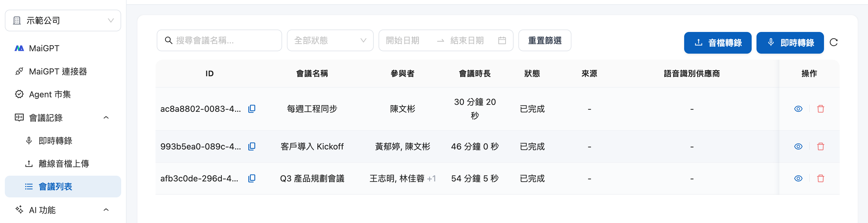Click the 54 分鐘 5 秒 duration cell
This screenshot has height=223, width=868.
475,178
